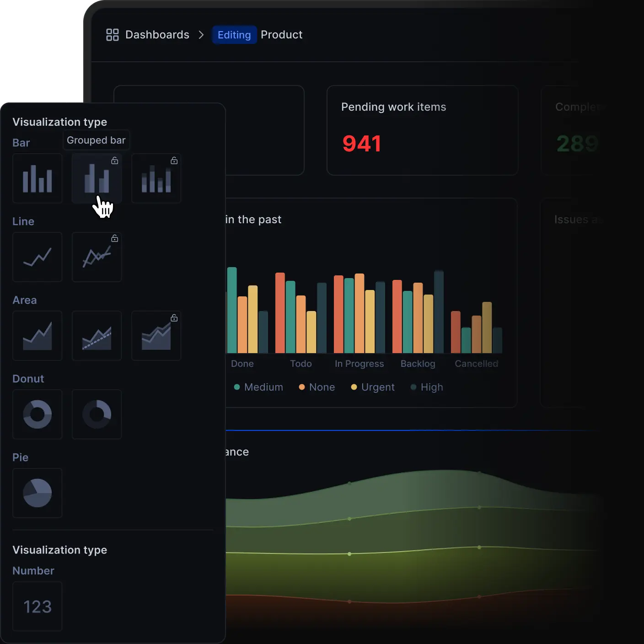The width and height of the screenshot is (644, 644).
Task: Click the Dashboards grid icon
Action: pyautogui.click(x=112, y=35)
